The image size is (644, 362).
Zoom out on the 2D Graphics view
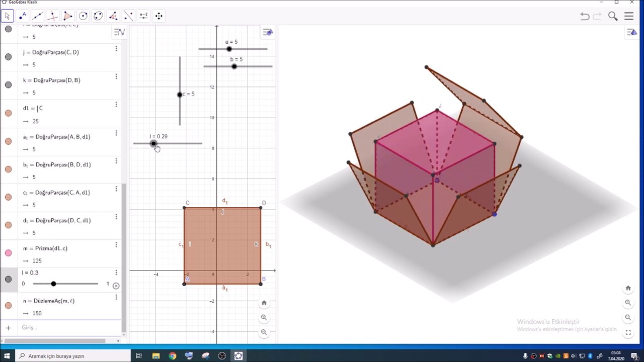coord(264,332)
